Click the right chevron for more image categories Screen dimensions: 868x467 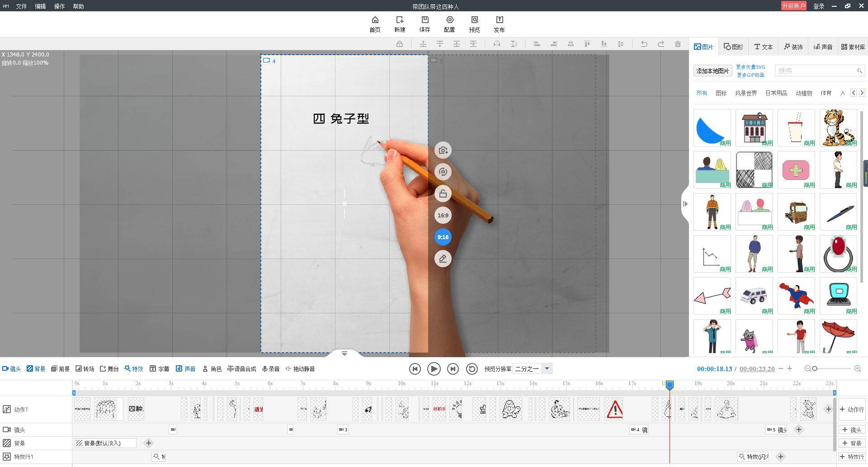click(x=862, y=93)
